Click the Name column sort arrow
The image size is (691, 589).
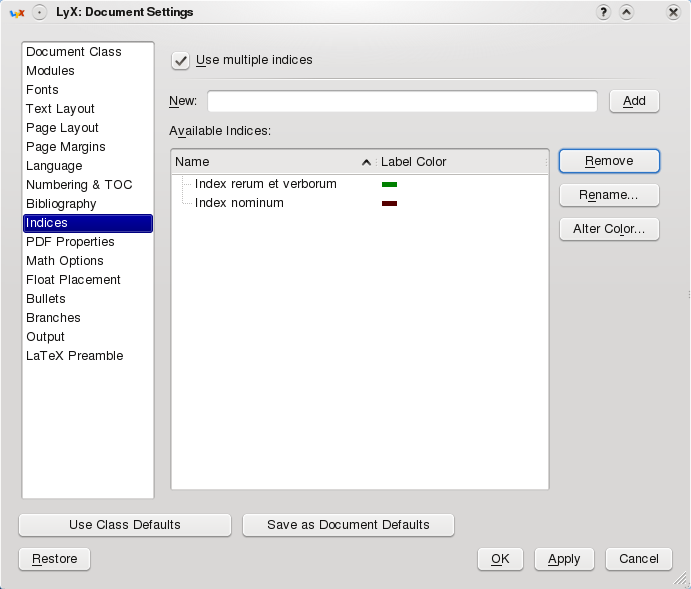pyautogui.click(x=366, y=162)
